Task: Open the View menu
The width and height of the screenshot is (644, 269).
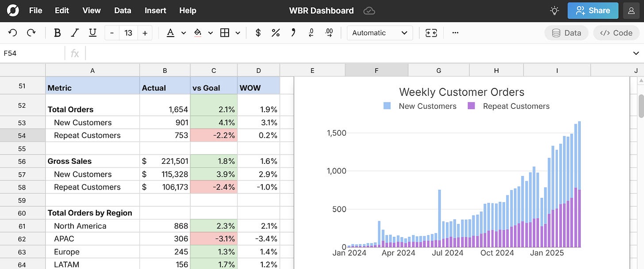Action: [92, 11]
